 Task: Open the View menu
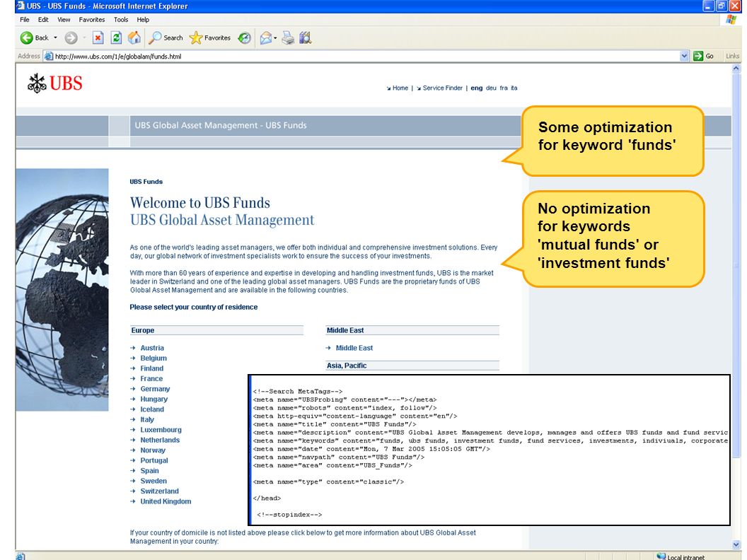pos(64,20)
